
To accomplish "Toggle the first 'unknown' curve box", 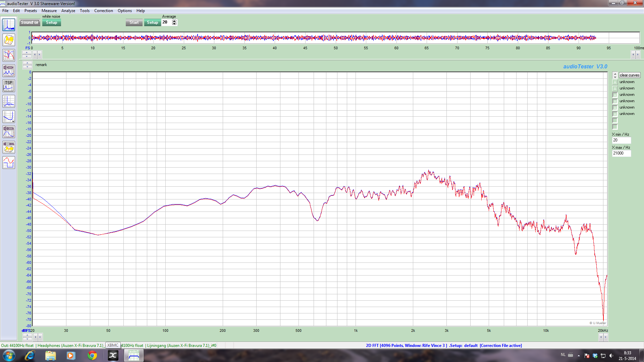I will pos(615,82).
